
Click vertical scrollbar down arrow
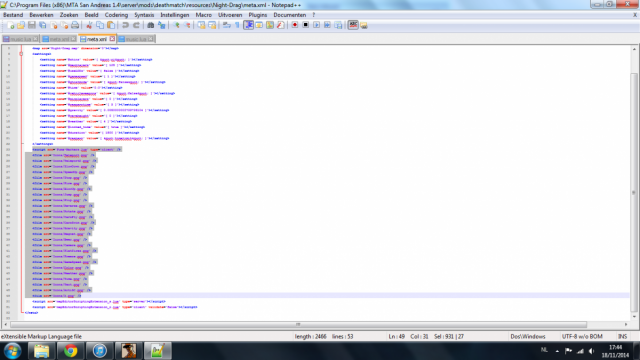(x=634, y=317)
